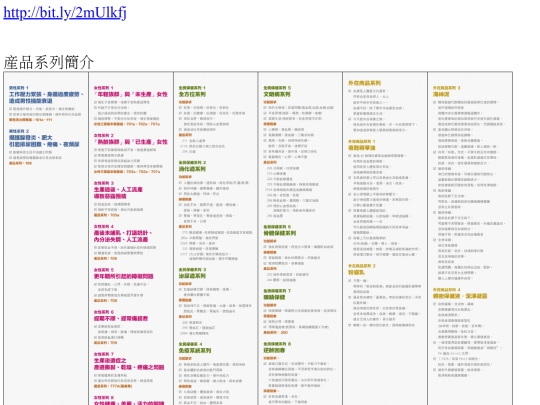This screenshot has width=540, height=405.
Task: Click the green 骨骼保健系列 title
Action: click(x=280, y=233)
